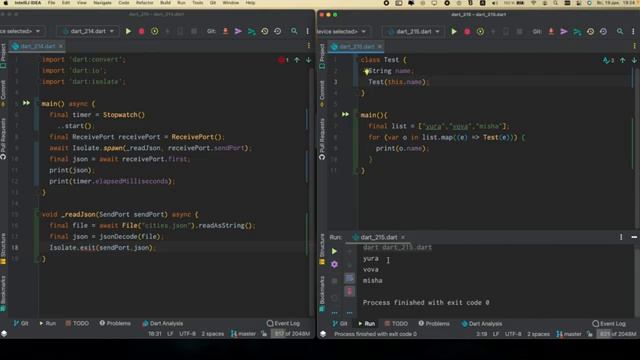Click the rollback icon in the right window toolbar
Screen dimensions: 640x360
[603, 31]
